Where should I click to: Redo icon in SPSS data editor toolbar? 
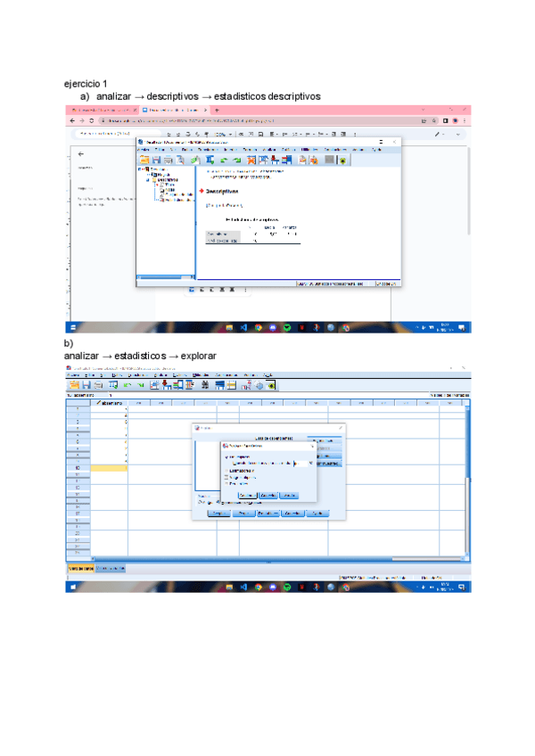(140, 385)
